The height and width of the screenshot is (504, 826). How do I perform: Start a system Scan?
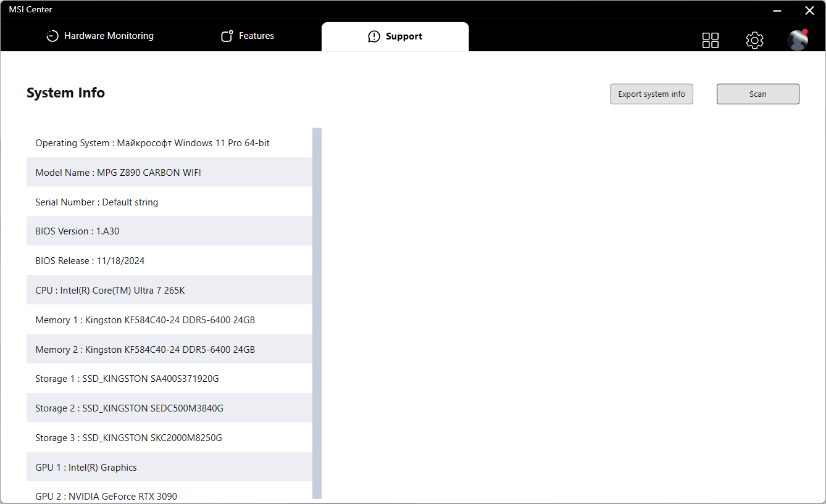(x=758, y=94)
